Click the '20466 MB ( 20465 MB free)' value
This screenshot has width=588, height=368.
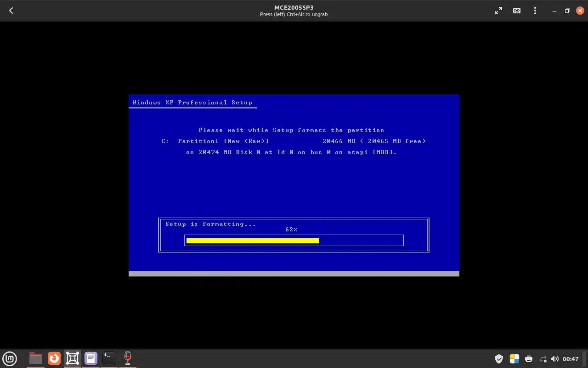[x=374, y=141]
